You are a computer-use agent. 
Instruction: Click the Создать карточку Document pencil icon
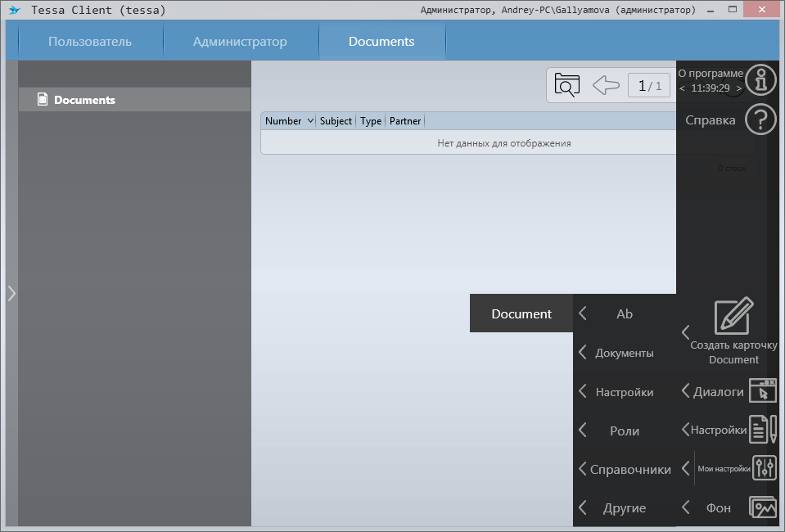pos(733,316)
